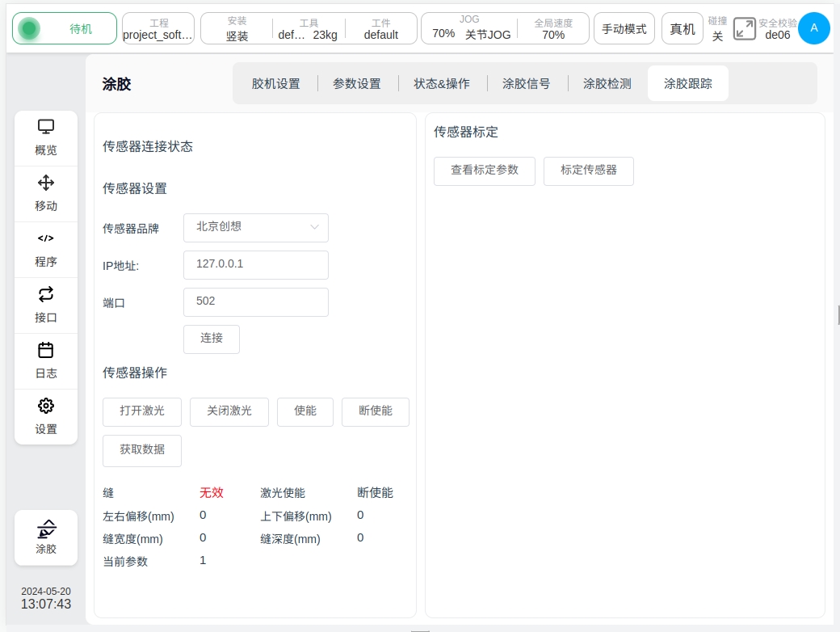The width and height of the screenshot is (840, 632).
Task: Select the 移动 move arrows icon
Action: 46,183
